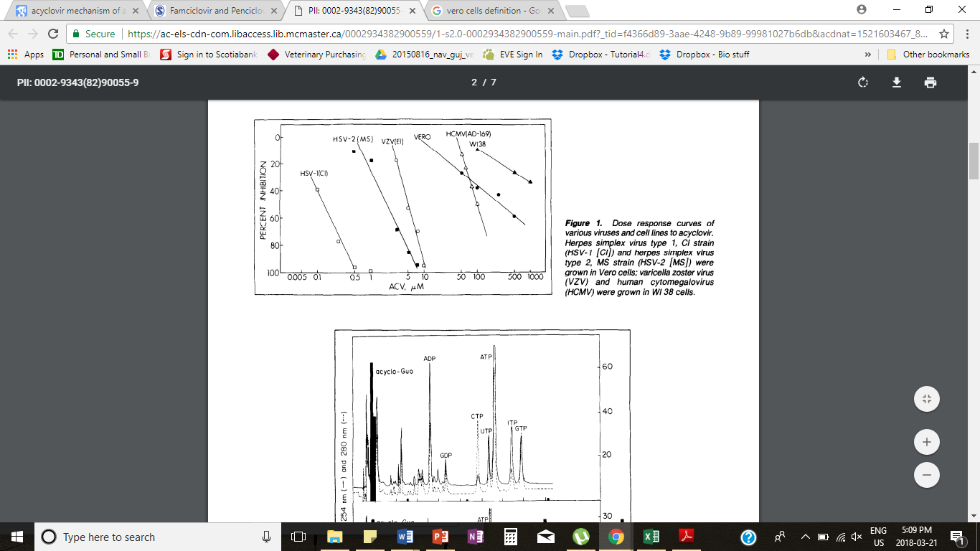Print the PDF document
Screen dimensions: 980x551
tap(930, 83)
